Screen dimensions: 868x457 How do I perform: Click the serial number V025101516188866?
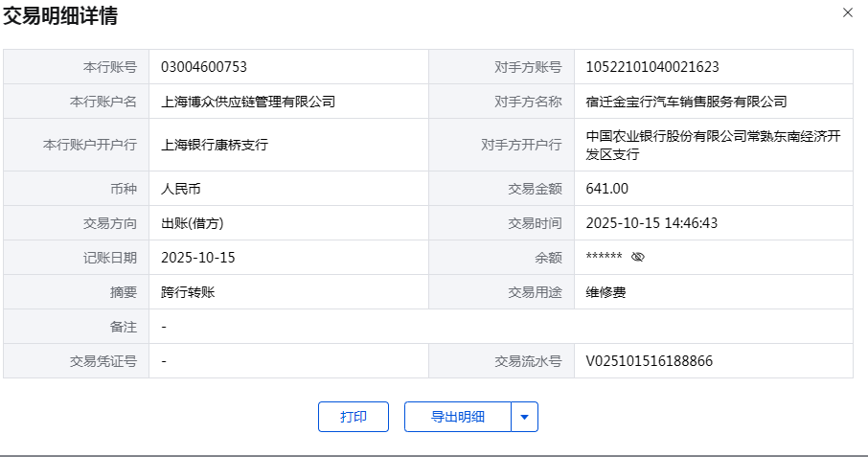(x=650, y=361)
